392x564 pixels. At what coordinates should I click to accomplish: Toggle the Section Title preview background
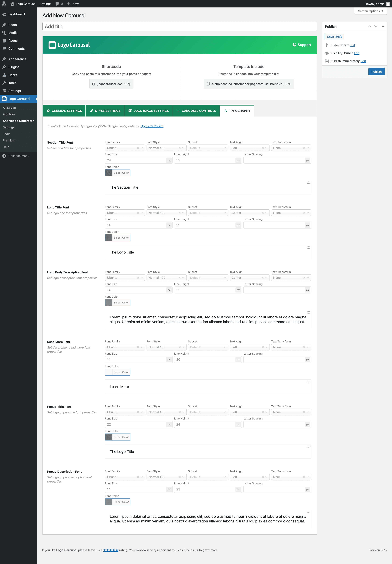(308, 183)
